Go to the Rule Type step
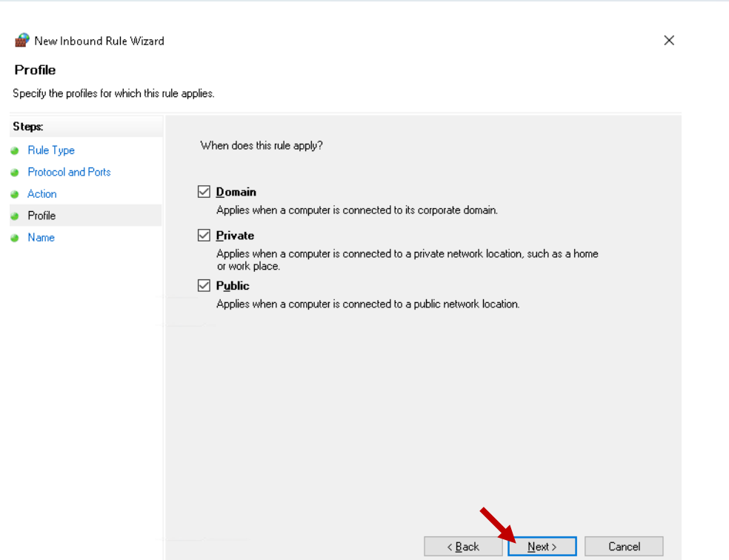 coord(51,150)
